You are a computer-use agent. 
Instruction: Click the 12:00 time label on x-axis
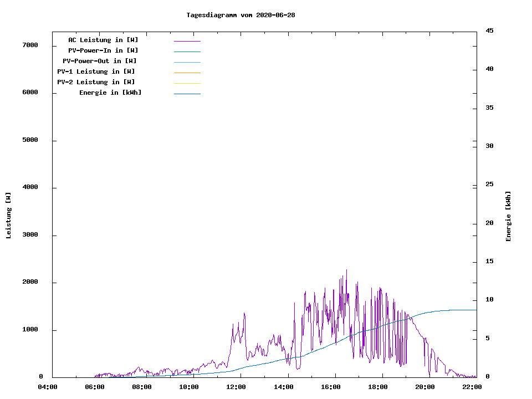(x=237, y=387)
